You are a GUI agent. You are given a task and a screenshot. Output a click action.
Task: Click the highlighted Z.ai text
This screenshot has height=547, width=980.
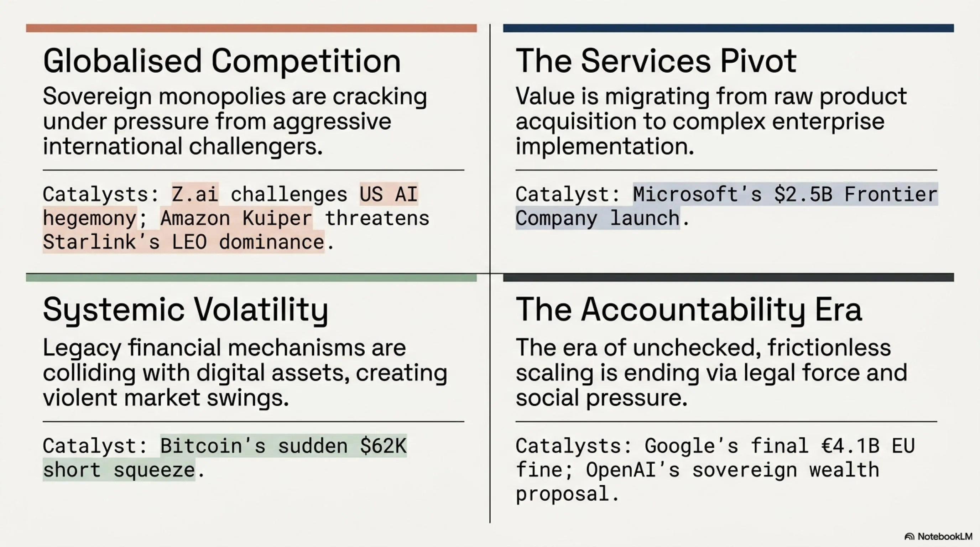coord(195,194)
